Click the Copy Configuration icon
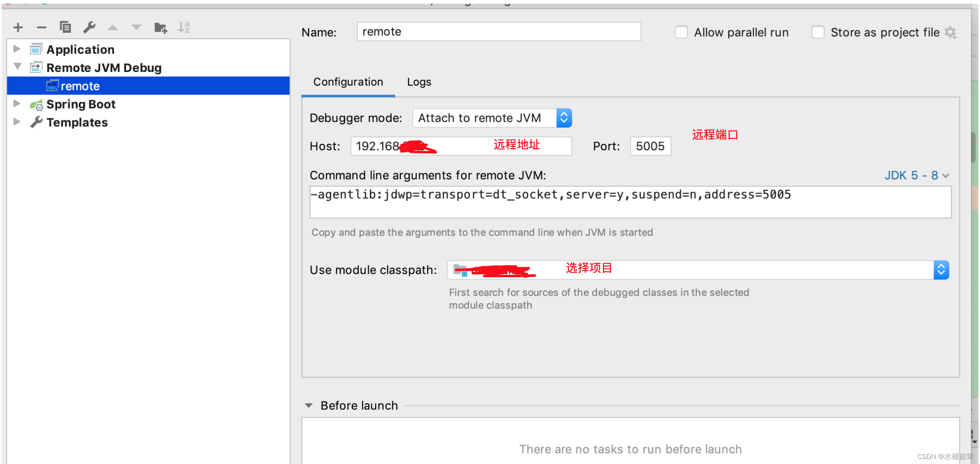Image resolution: width=980 pixels, height=464 pixels. click(65, 27)
